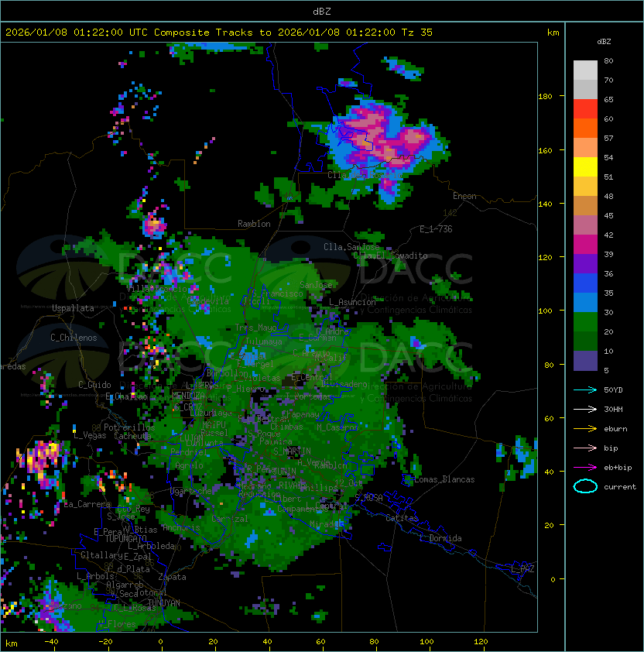644x652 pixels.
Task: Pick the light blue swatch between 35 and 30
Action: [x=585, y=303]
